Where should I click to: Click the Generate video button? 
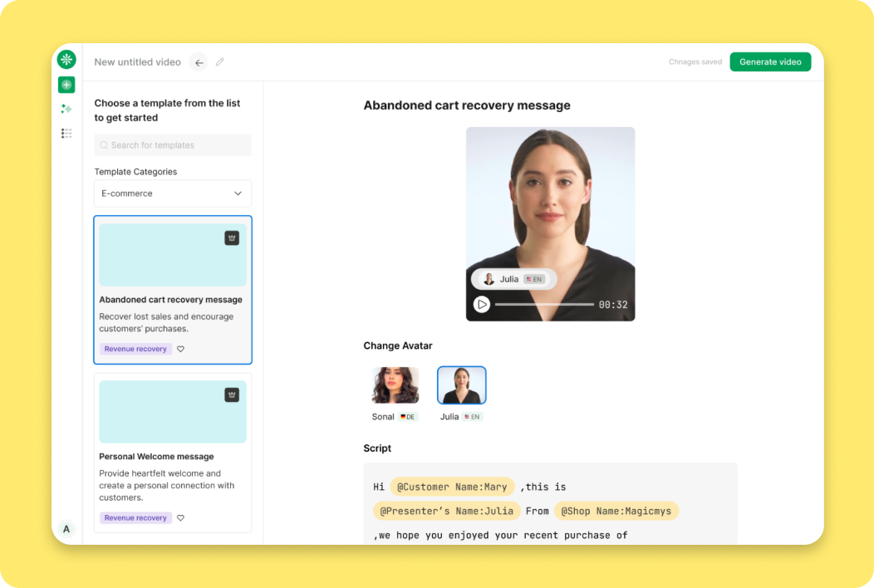pos(770,62)
